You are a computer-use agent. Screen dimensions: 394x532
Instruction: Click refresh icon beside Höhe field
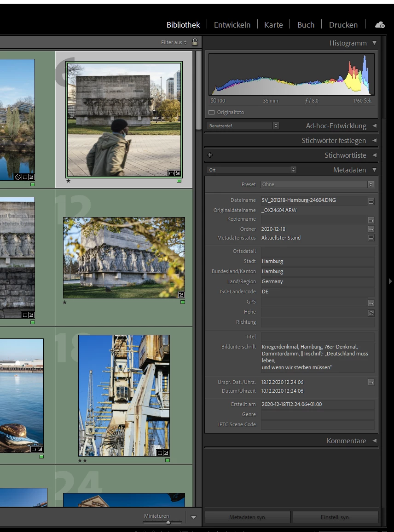(371, 313)
